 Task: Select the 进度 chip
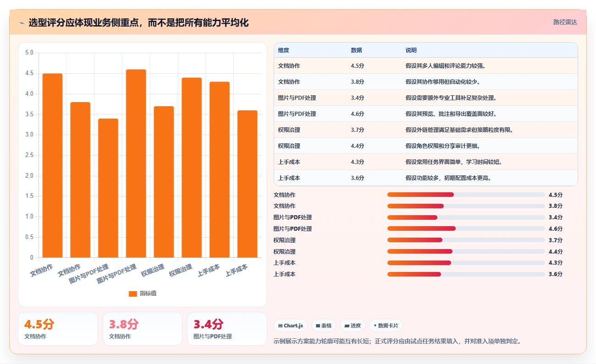[x=353, y=326]
